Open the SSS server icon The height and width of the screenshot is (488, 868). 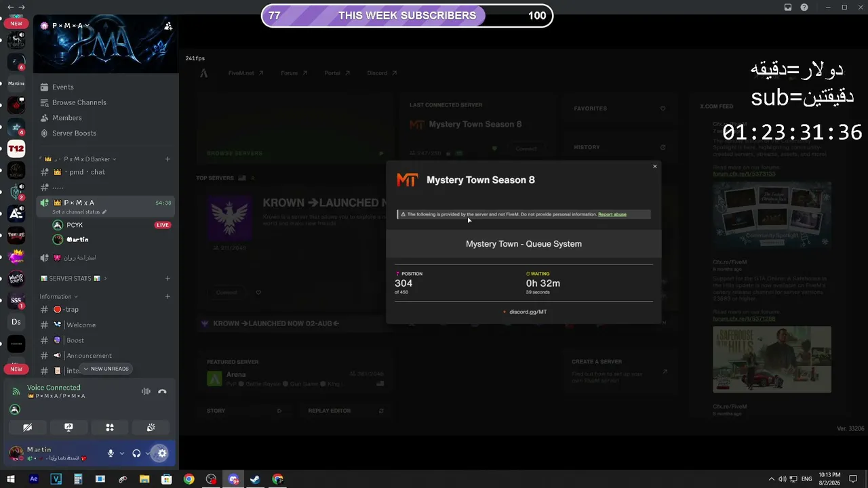pos(16,300)
